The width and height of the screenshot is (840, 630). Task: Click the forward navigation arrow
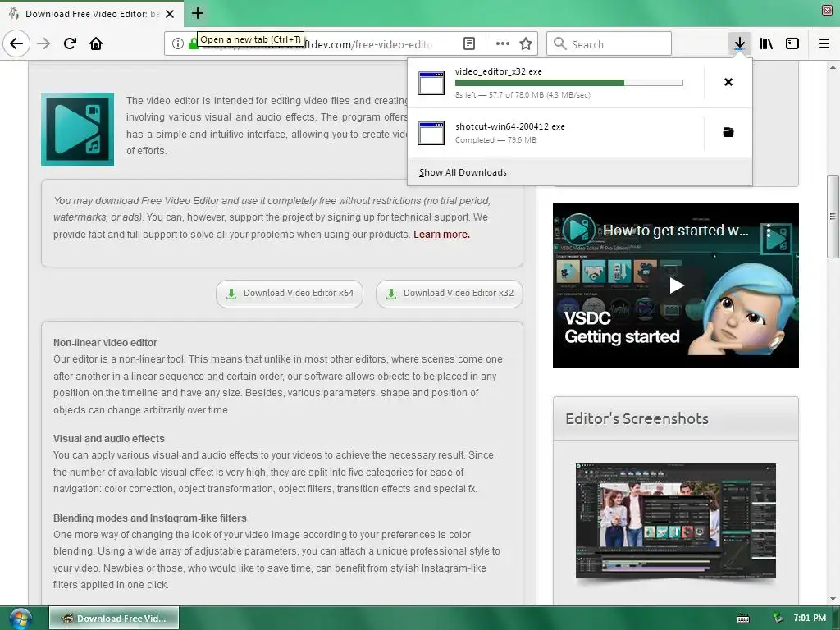(x=43, y=43)
